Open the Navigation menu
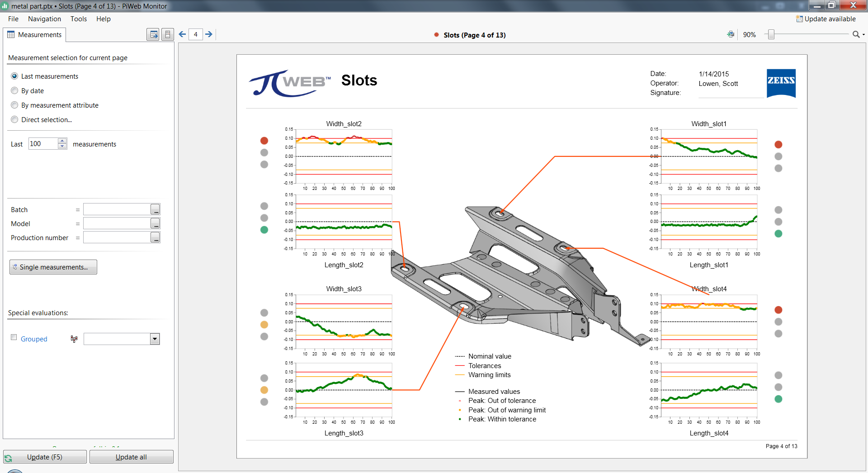The width and height of the screenshot is (868, 473). click(44, 19)
